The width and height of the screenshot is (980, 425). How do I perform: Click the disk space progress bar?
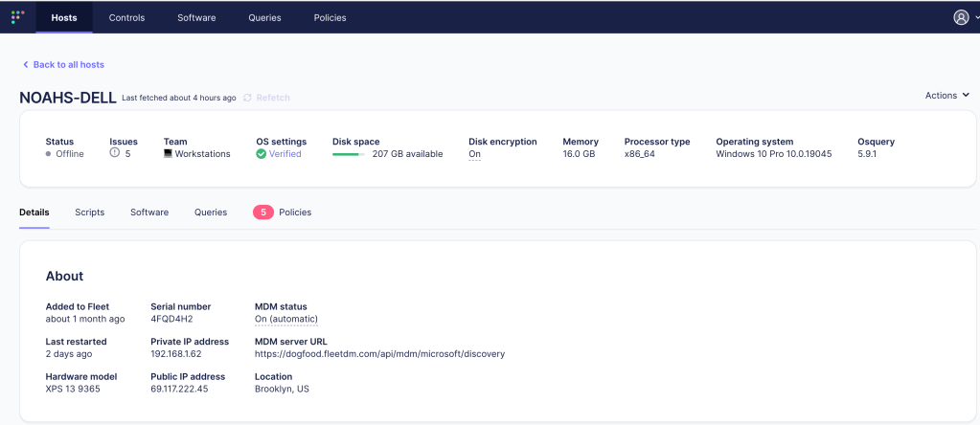348,154
